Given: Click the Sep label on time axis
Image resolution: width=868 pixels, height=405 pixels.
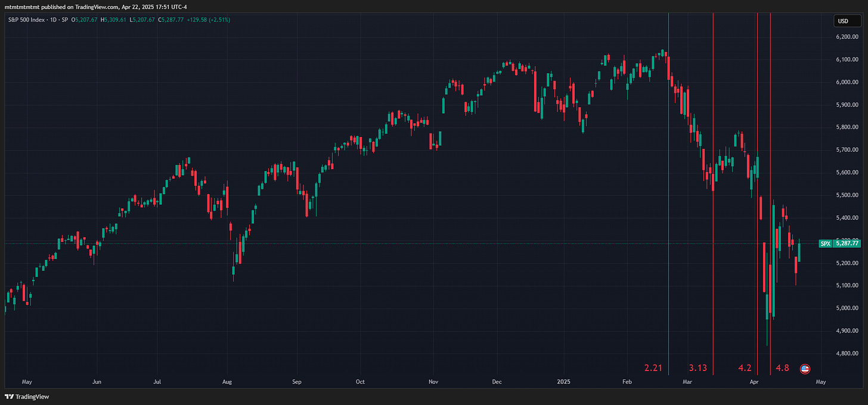Looking at the screenshot, I should click(297, 381).
